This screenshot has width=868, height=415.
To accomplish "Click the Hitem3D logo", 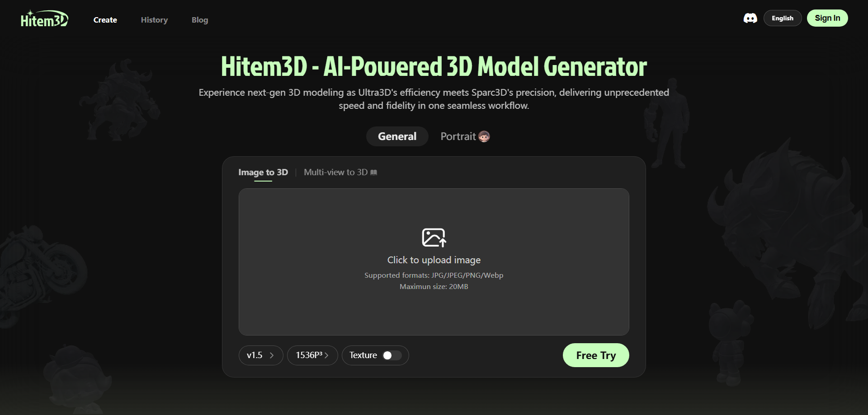I will coord(44,19).
